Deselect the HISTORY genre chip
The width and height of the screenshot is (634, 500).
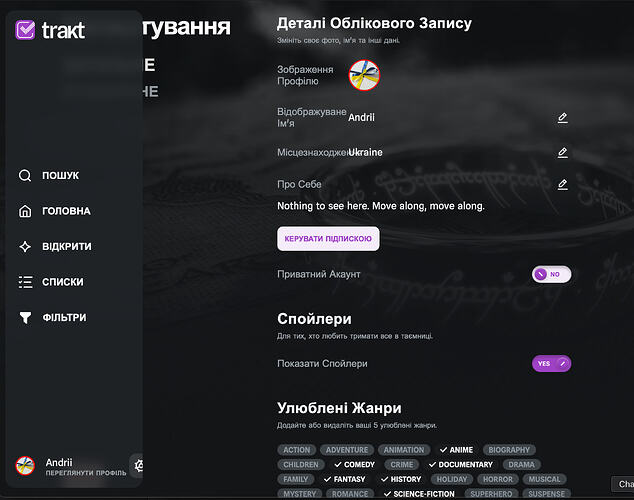401,479
